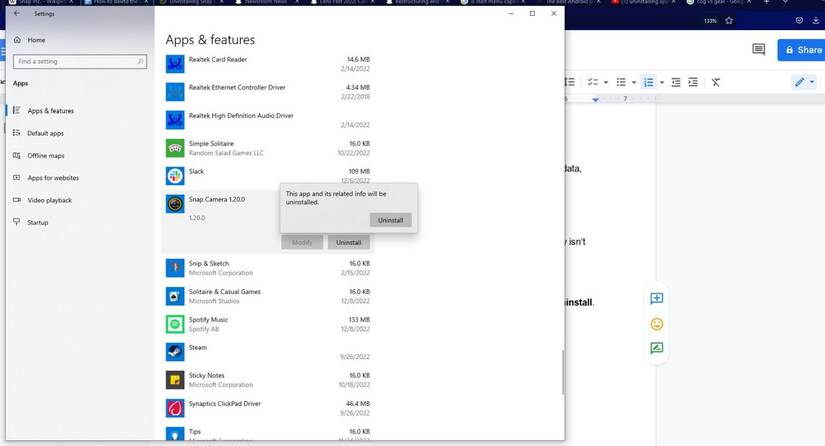
Task: Open Home in Settings sidebar
Action: point(37,40)
